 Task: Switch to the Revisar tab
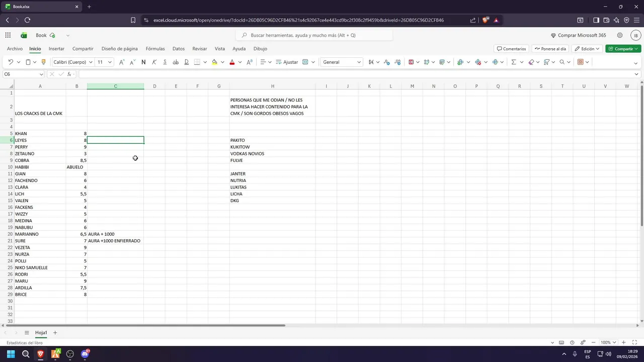[200, 49]
